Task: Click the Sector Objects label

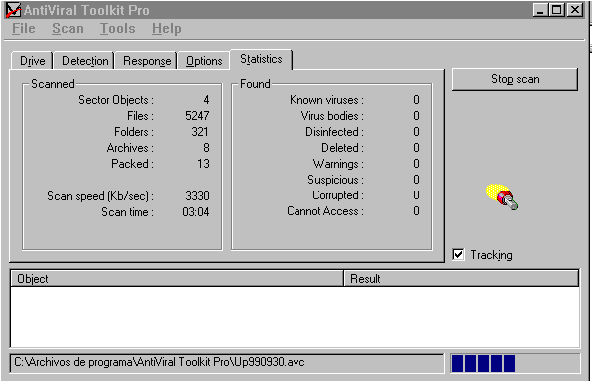Action: coord(116,100)
